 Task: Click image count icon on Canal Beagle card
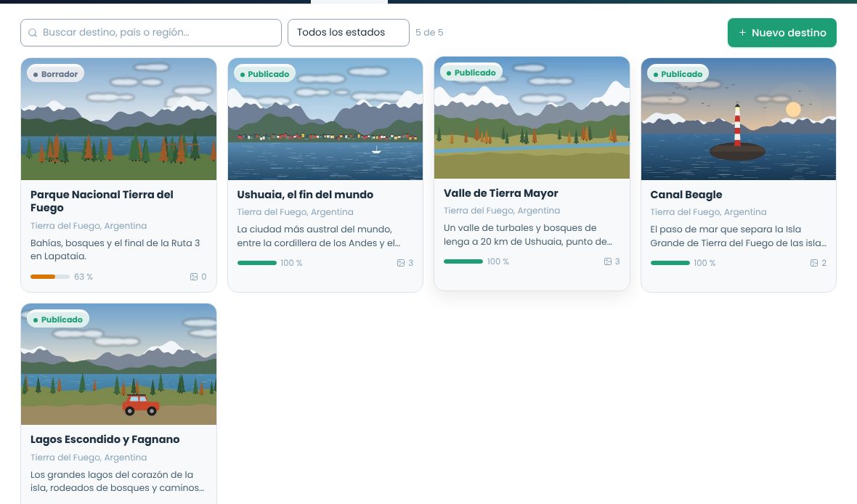(x=814, y=263)
